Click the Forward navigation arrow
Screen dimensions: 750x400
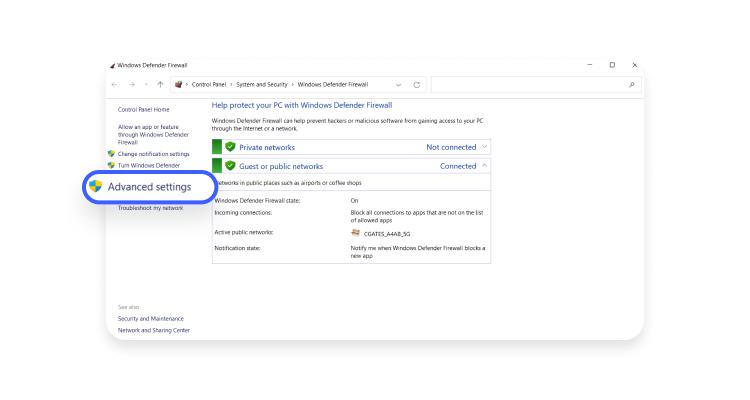point(132,85)
